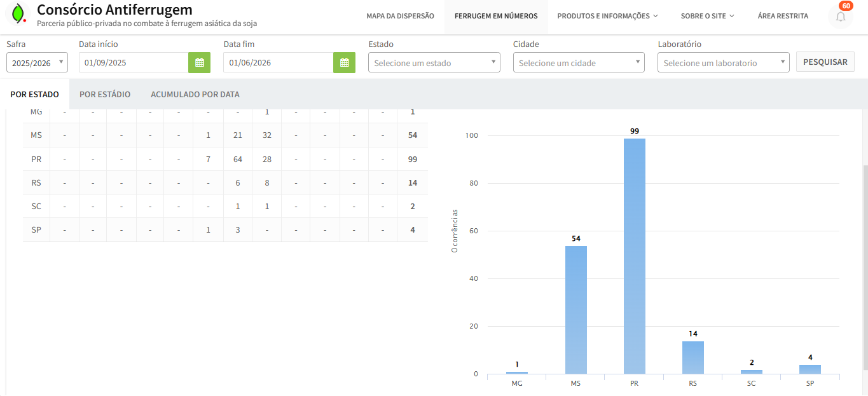Go to MAPA DA DISPERSÃO page
Viewport: 868px width, 396px height.
pos(400,16)
